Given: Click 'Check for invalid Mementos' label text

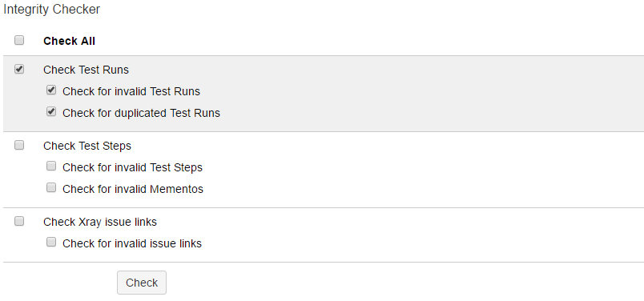Looking at the screenshot, I should pyautogui.click(x=133, y=189).
